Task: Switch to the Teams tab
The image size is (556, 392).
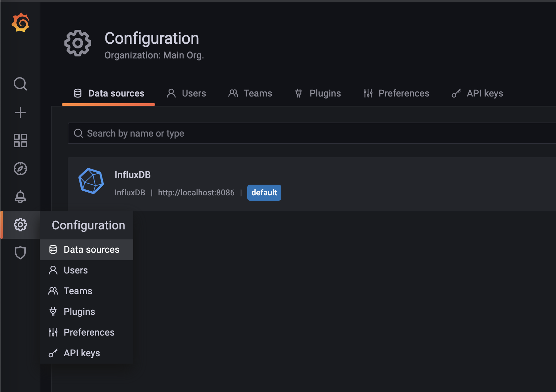Action: point(250,93)
